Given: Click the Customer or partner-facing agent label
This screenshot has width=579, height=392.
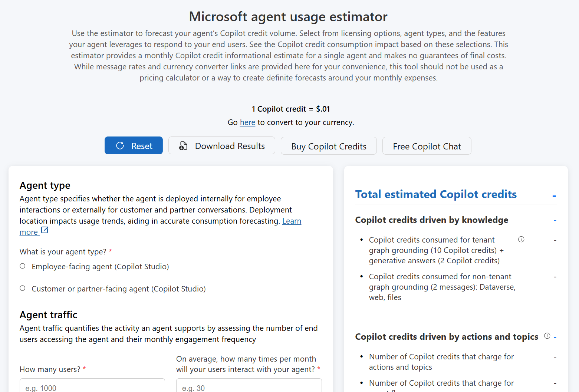Looking at the screenshot, I should pos(118,289).
